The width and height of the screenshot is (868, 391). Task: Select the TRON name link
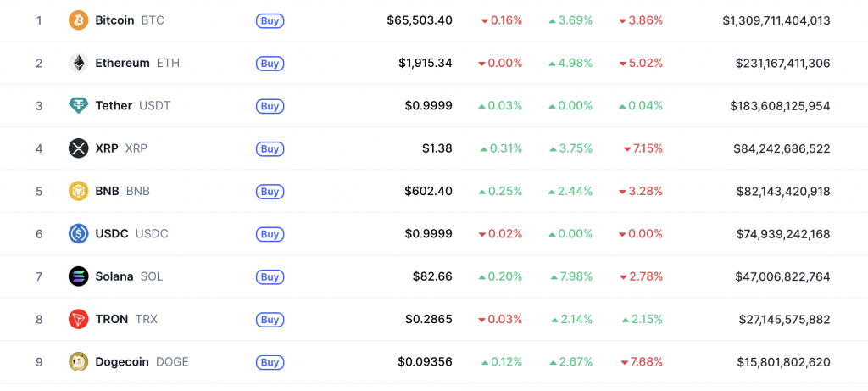[x=112, y=319]
